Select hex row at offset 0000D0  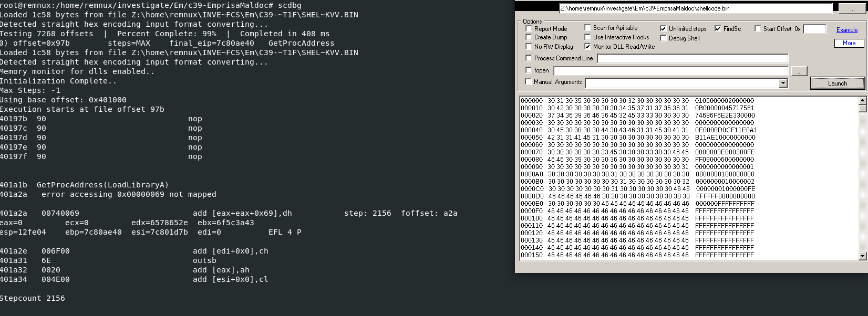pos(638,196)
